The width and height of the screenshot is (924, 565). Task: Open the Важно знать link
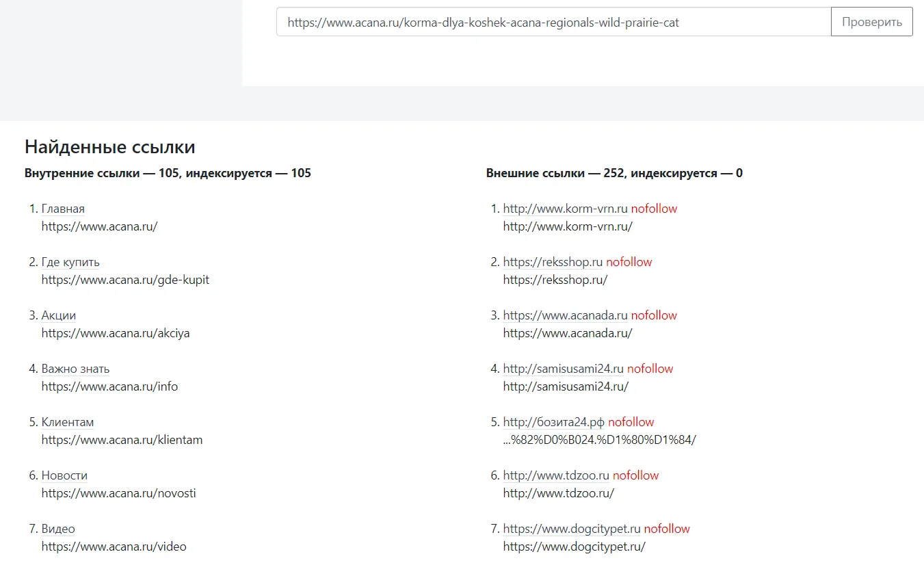[x=75, y=369]
